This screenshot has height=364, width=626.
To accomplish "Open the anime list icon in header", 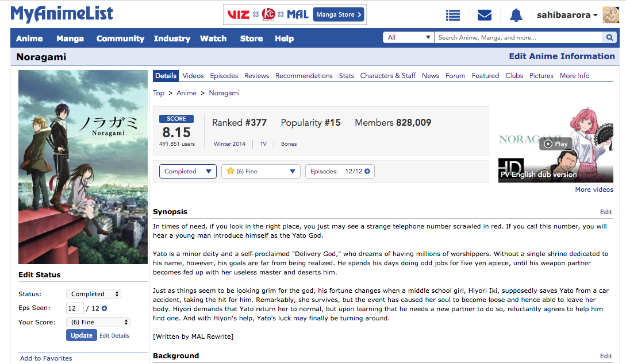I will (453, 15).
